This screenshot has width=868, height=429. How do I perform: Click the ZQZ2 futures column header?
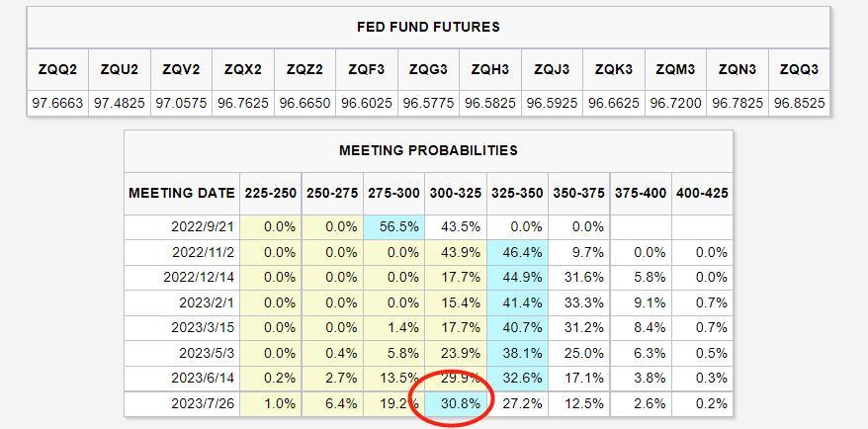point(304,69)
